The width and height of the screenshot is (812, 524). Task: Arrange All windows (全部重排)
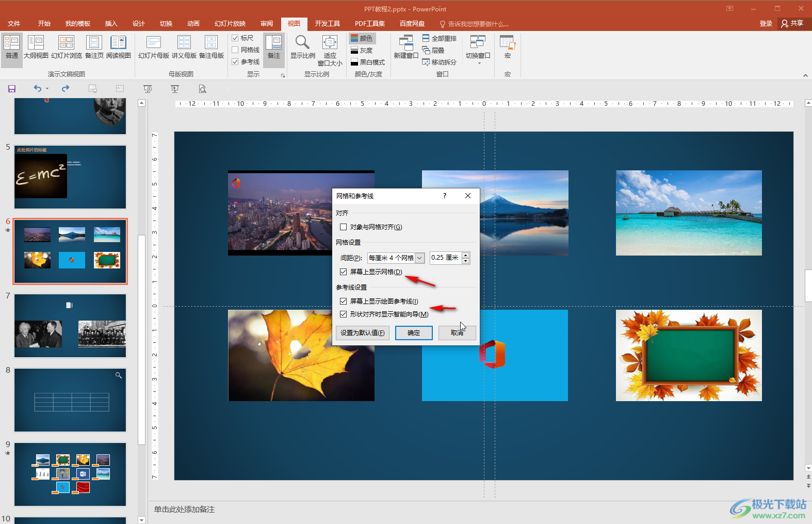(440, 38)
